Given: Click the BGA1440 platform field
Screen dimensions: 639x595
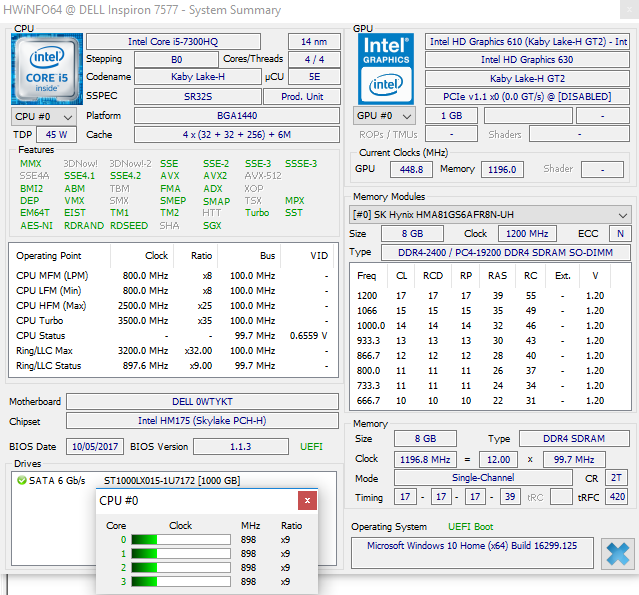Looking at the screenshot, I should pyautogui.click(x=237, y=116).
